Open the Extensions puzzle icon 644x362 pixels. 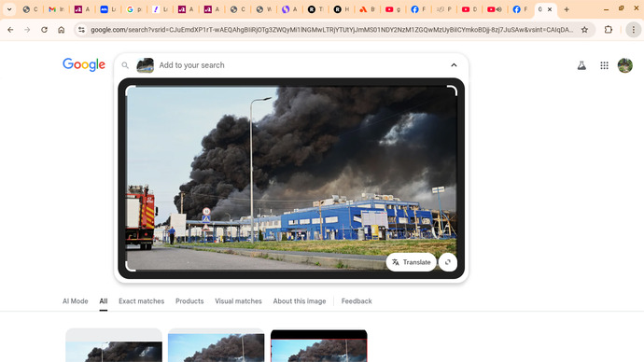tap(609, 30)
